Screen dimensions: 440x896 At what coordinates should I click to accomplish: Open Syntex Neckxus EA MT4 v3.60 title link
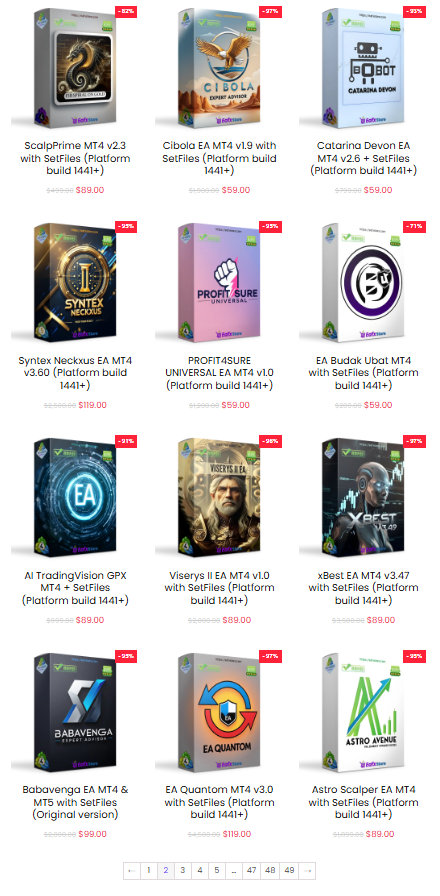(x=75, y=373)
